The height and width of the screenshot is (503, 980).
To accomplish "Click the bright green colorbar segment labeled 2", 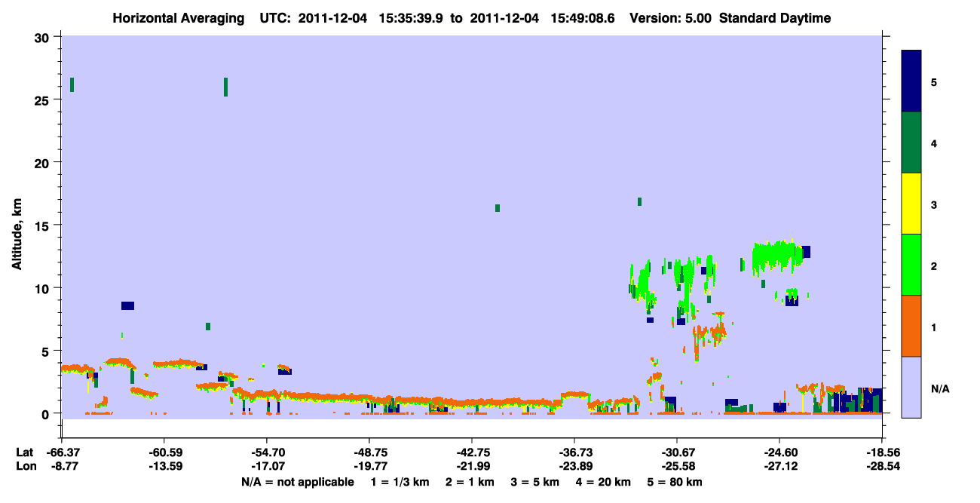I will (x=911, y=265).
